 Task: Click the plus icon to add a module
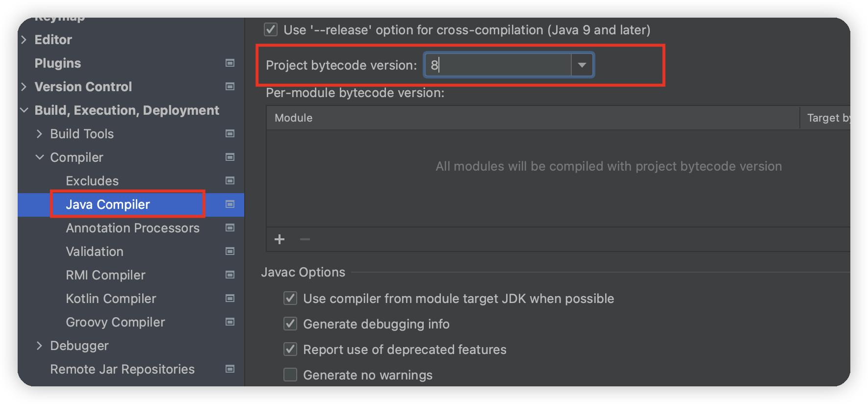tap(280, 239)
